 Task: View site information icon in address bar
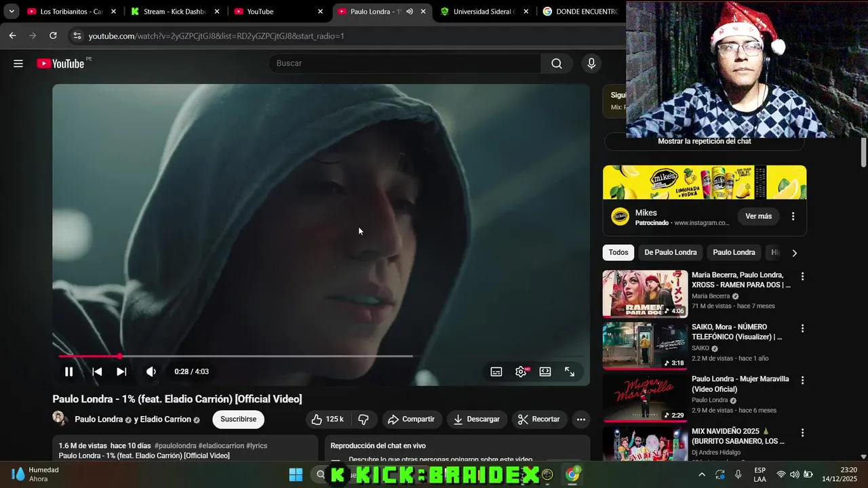click(x=77, y=36)
